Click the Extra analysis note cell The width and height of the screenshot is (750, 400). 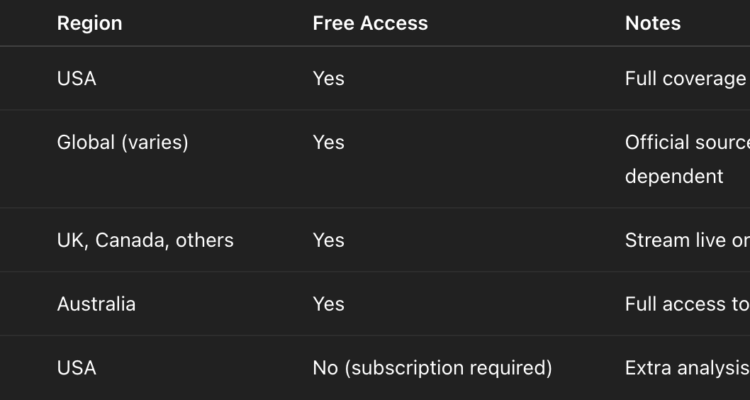(x=687, y=368)
